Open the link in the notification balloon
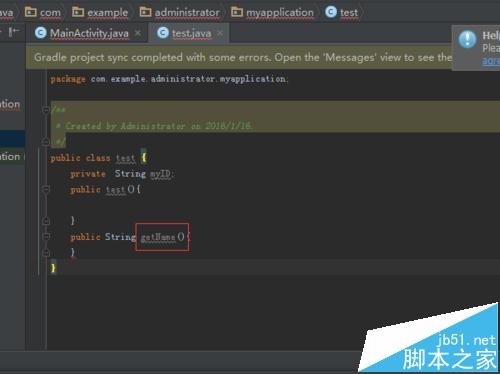500x374 pixels. 491,61
